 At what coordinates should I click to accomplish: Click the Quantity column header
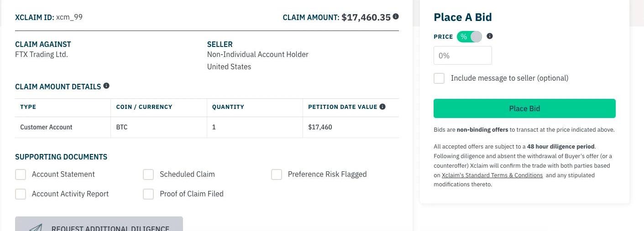[x=228, y=107]
